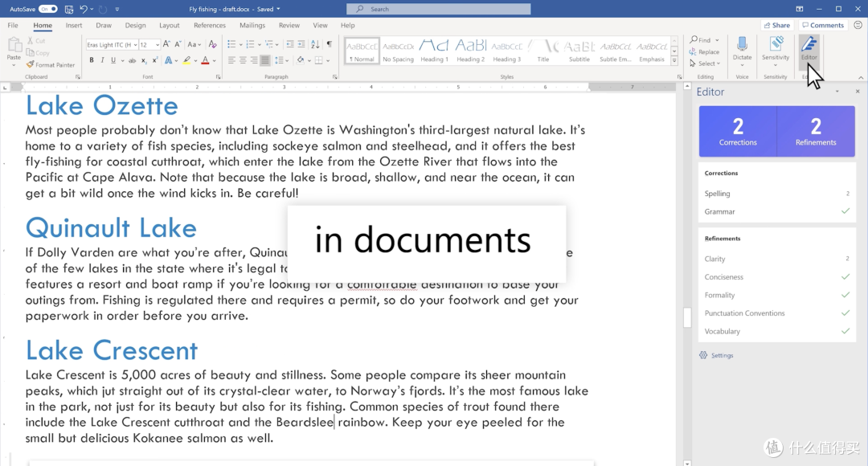868x466 pixels.
Task: Click the paragraph shading color button
Action: pos(301,60)
